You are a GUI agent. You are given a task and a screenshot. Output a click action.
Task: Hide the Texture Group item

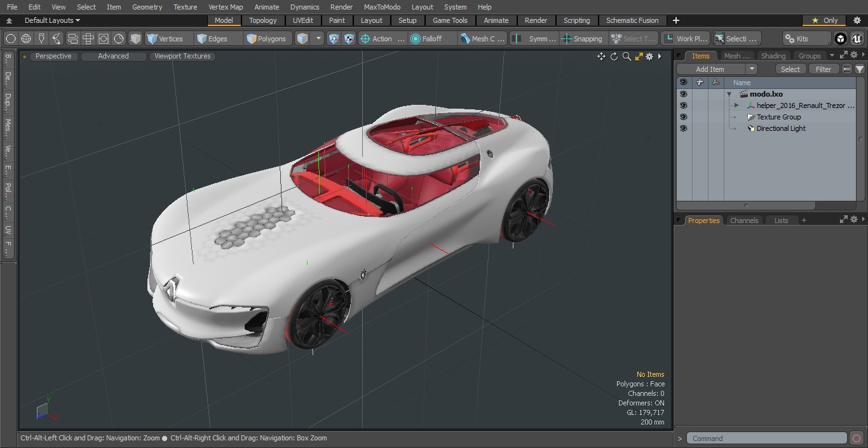[x=683, y=117]
